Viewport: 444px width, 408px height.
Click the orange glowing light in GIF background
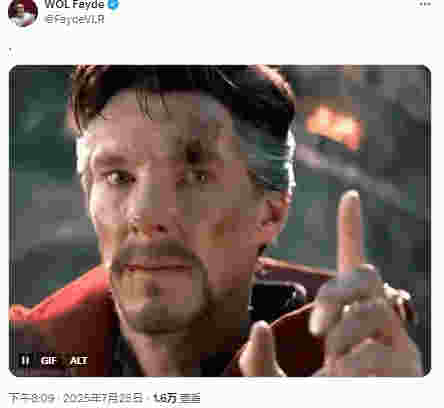click(335, 126)
